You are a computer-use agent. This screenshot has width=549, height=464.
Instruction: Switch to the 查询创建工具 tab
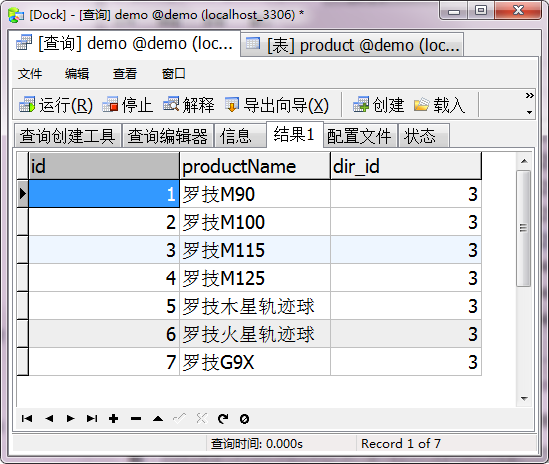[67, 136]
